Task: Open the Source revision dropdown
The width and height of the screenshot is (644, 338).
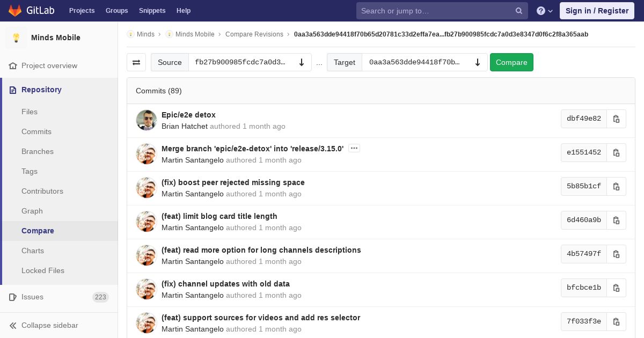Action: 250,62
